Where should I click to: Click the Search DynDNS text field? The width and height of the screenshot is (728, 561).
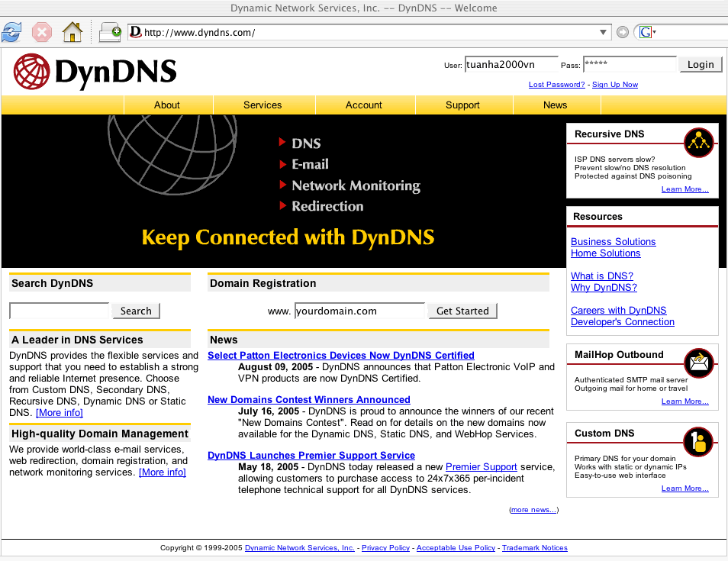[x=60, y=311]
